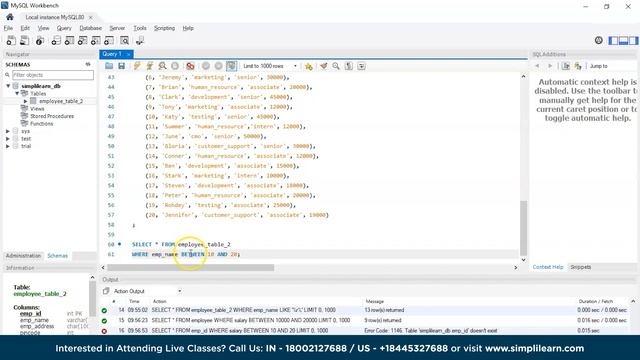Select the Views tree item
This screenshot has height=360, width=640.
click(x=37, y=109)
